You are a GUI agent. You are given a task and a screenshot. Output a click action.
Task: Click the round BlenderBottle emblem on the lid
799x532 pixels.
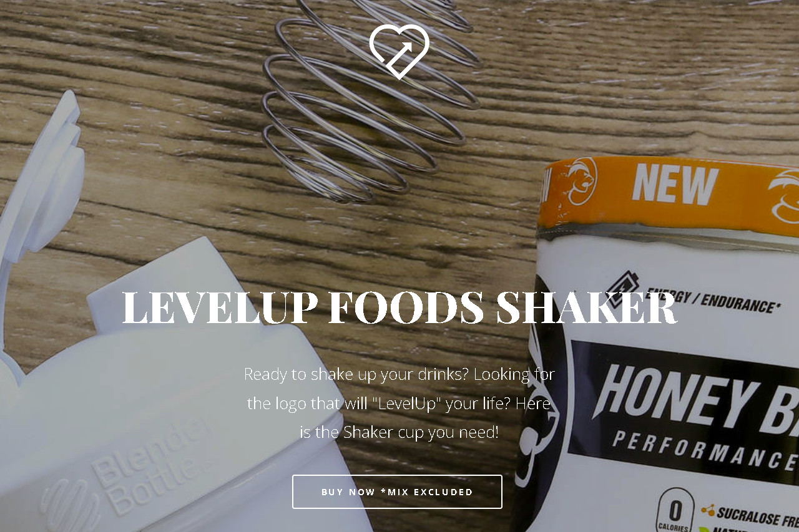pos(70,505)
